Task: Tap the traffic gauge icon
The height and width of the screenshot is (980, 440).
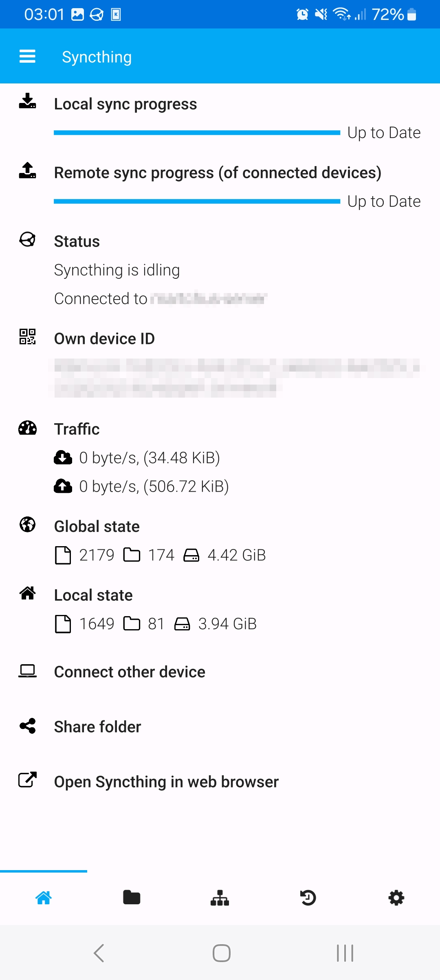Action: 27,428
